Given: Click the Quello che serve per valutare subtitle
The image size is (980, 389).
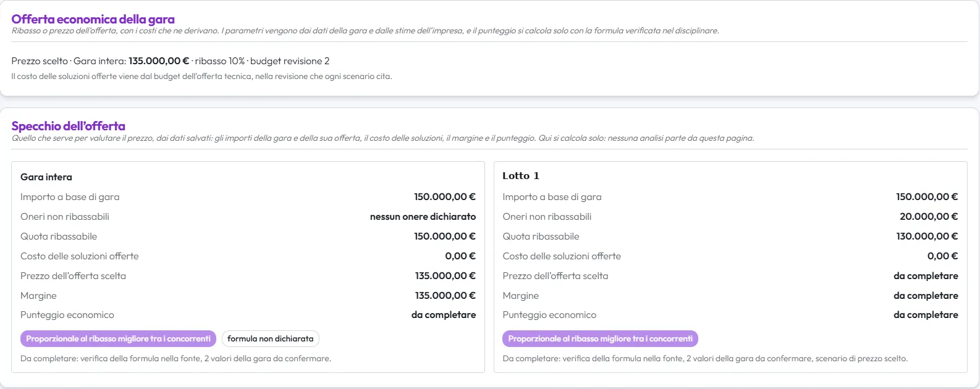Looking at the screenshot, I should [382, 138].
